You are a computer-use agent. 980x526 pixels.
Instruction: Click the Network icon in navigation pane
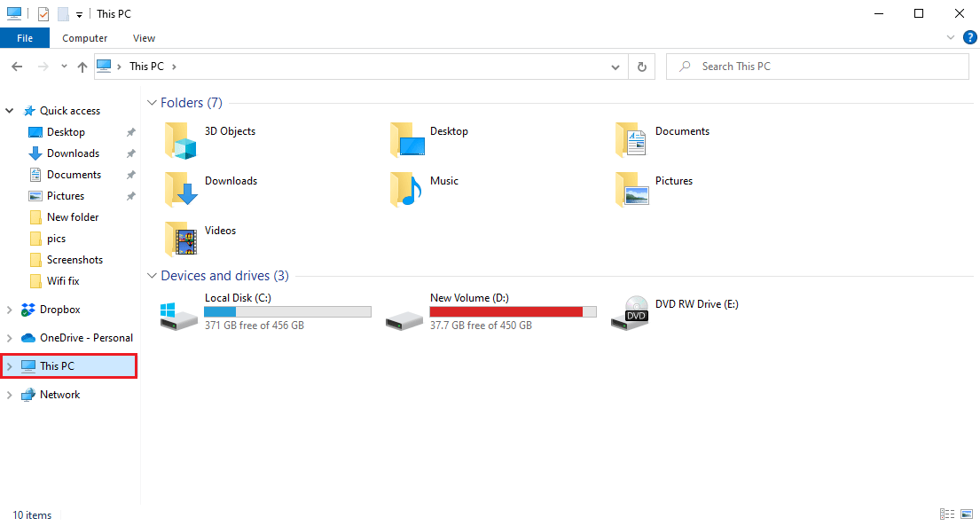[28, 395]
